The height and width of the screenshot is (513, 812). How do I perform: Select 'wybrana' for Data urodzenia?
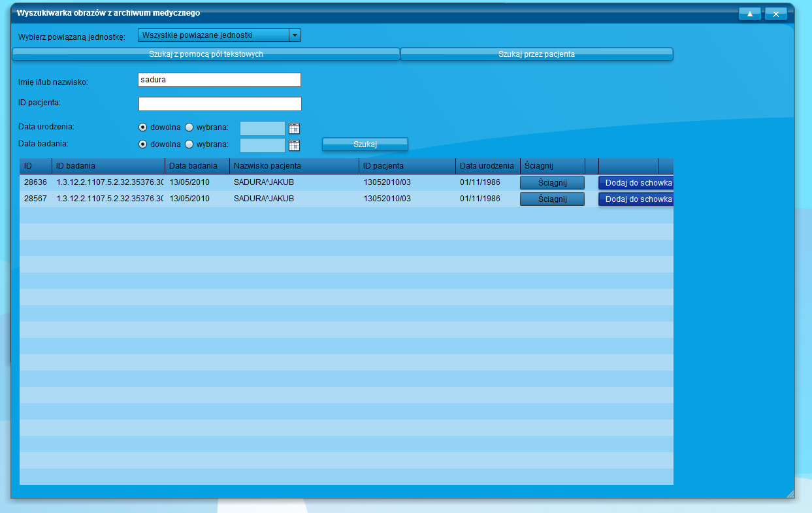point(189,127)
